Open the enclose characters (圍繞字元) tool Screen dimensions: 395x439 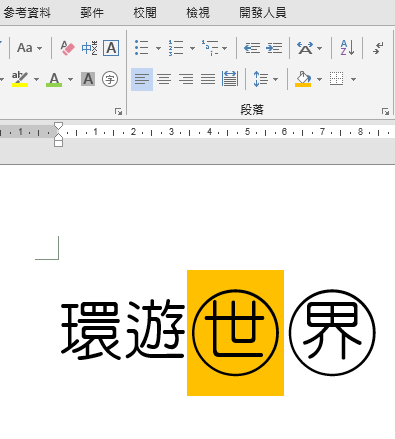tap(110, 79)
